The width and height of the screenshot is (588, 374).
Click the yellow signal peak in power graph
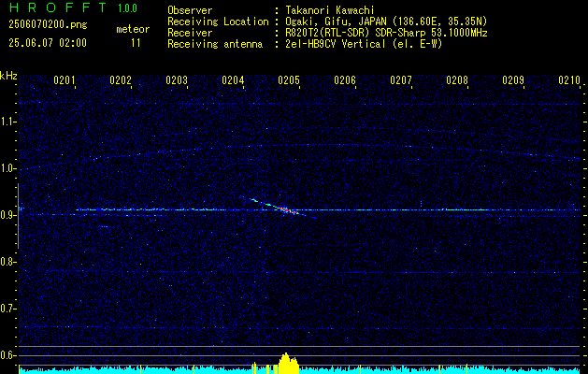pos(288,363)
